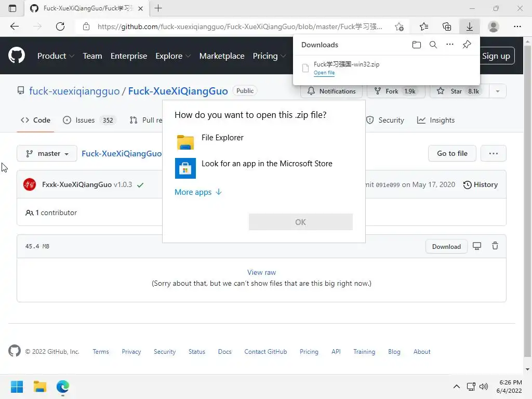This screenshot has height=399, width=532.
Task: Open File Explorer from the taskbar
Action: pos(39,387)
